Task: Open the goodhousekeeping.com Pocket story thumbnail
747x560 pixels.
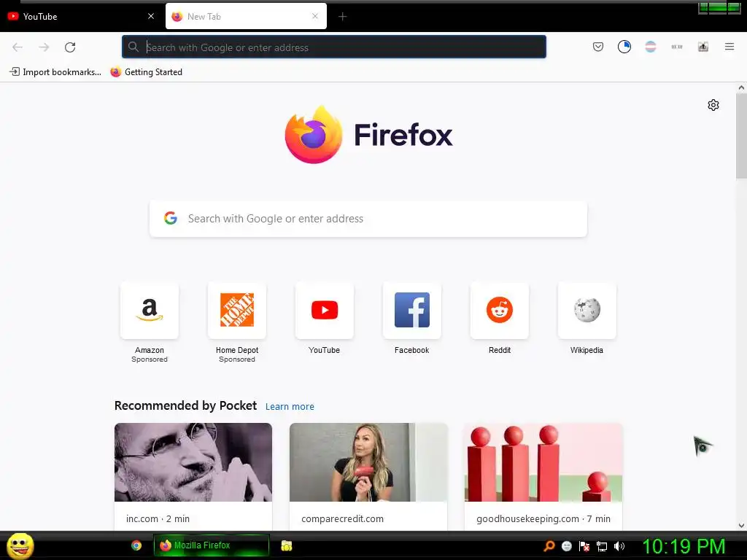Action: (543, 462)
